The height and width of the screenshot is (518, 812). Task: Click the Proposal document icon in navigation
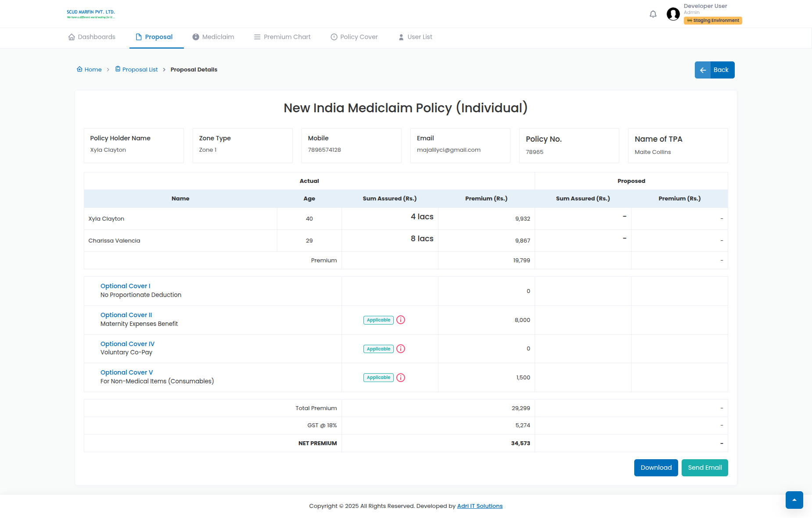click(139, 37)
